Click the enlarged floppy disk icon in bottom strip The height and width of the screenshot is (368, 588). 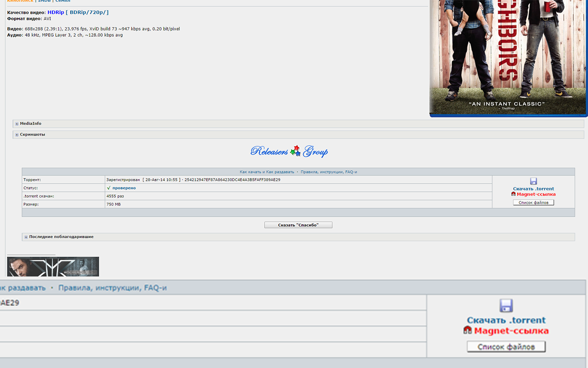[506, 305]
